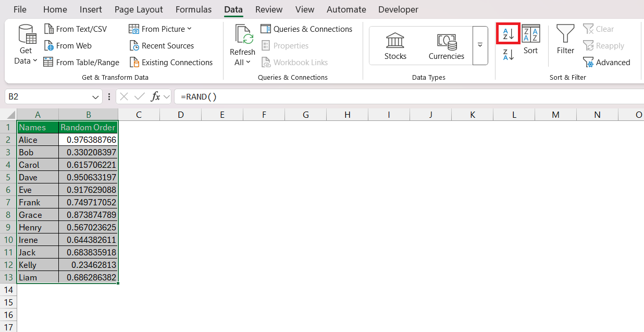Expand the Name Box dropdown arrow
This screenshot has height=332, width=644.
coord(96,97)
